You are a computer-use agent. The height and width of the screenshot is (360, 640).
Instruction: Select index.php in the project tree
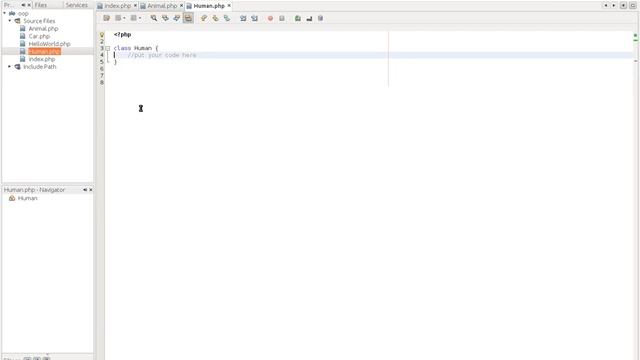42,59
